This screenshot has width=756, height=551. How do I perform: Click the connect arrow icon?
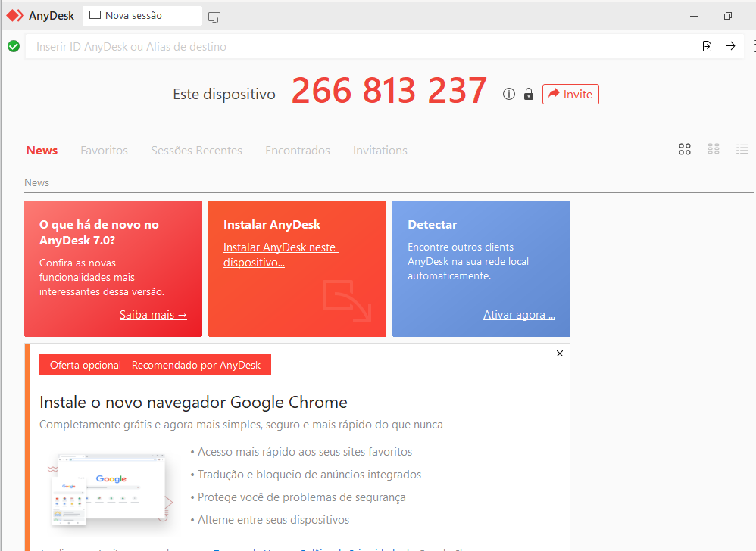point(730,45)
